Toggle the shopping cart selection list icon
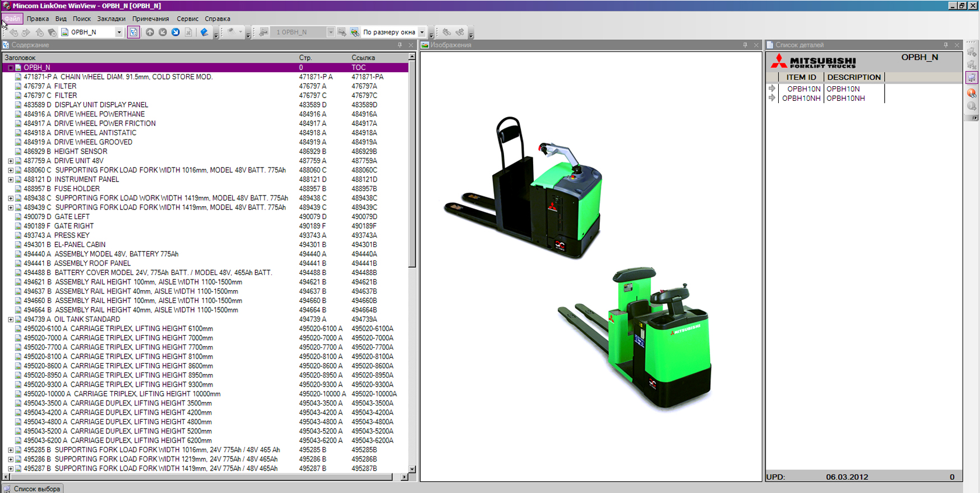This screenshot has width=980, height=493. [972, 78]
